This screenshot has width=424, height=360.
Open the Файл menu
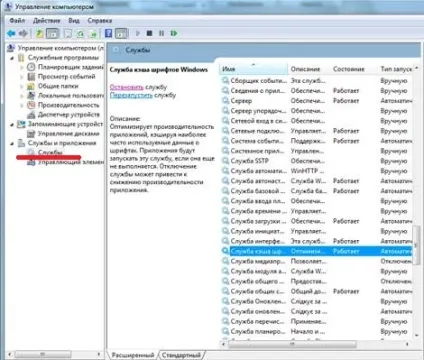tap(17, 21)
